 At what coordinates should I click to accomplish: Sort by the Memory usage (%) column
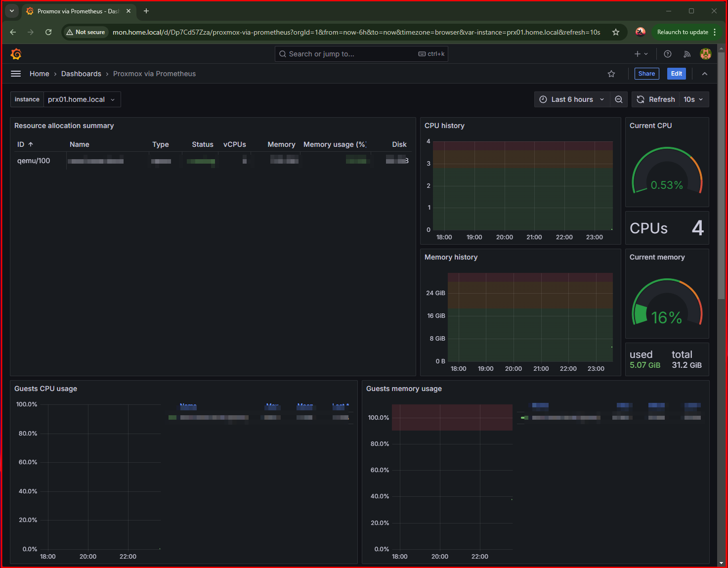point(335,144)
